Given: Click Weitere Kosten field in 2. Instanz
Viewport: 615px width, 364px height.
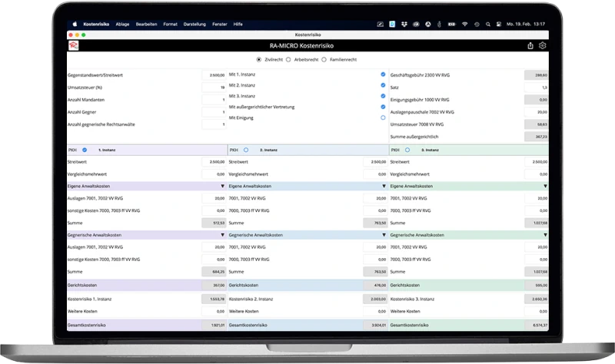Looking at the screenshot, I should point(375,312).
